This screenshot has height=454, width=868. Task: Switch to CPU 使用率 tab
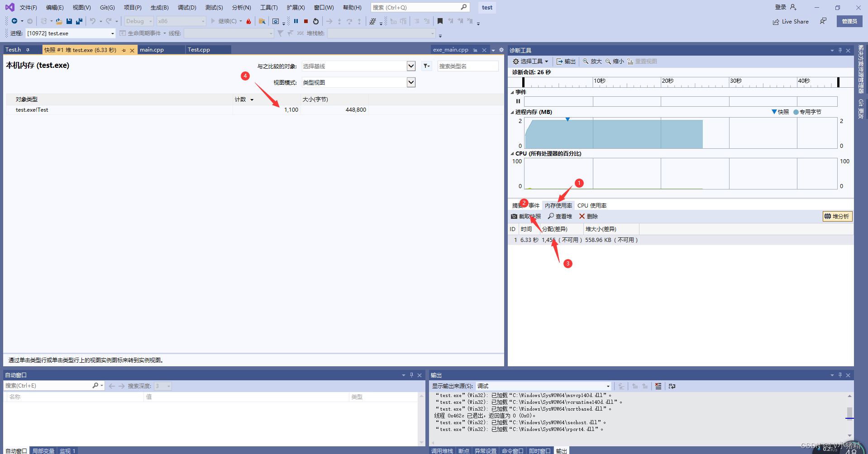click(x=592, y=205)
